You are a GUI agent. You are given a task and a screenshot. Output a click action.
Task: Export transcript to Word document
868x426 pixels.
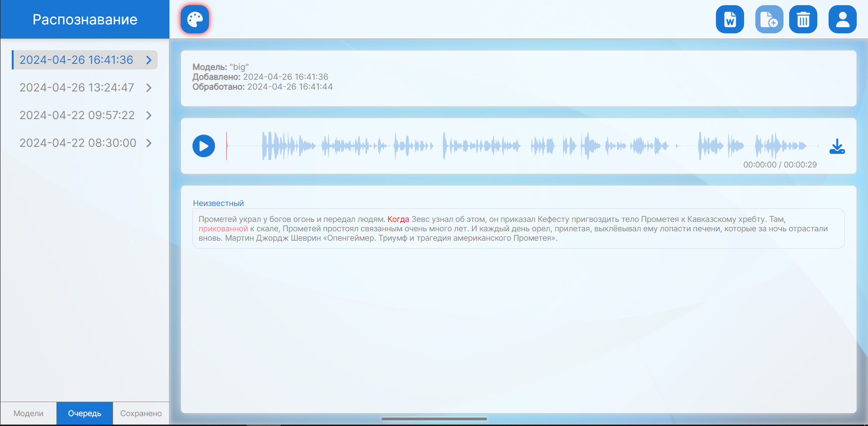click(x=730, y=20)
